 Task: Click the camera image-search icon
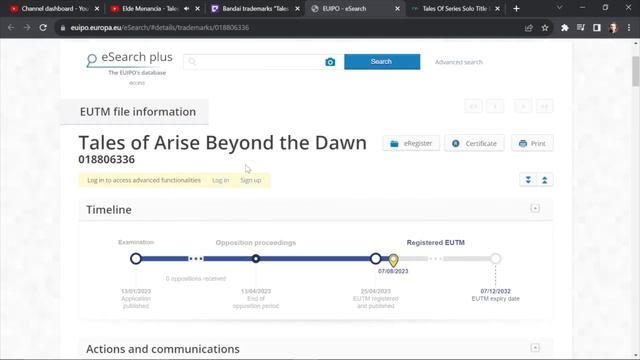click(x=330, y=62)
